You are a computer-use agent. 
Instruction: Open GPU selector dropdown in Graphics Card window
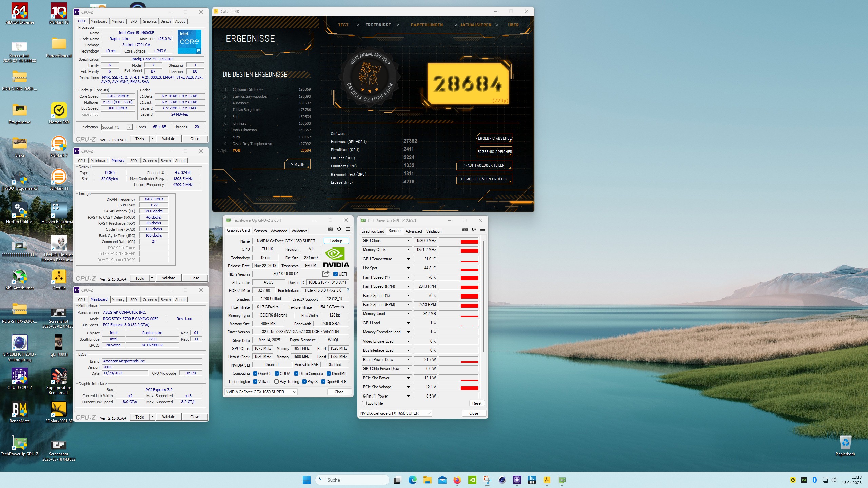(x=261, y=392)
